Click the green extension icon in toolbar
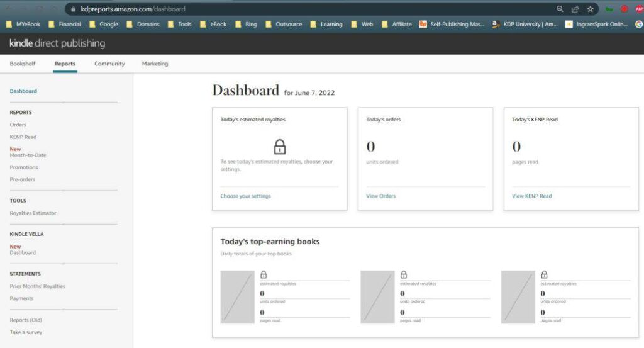 click(609, 9)
